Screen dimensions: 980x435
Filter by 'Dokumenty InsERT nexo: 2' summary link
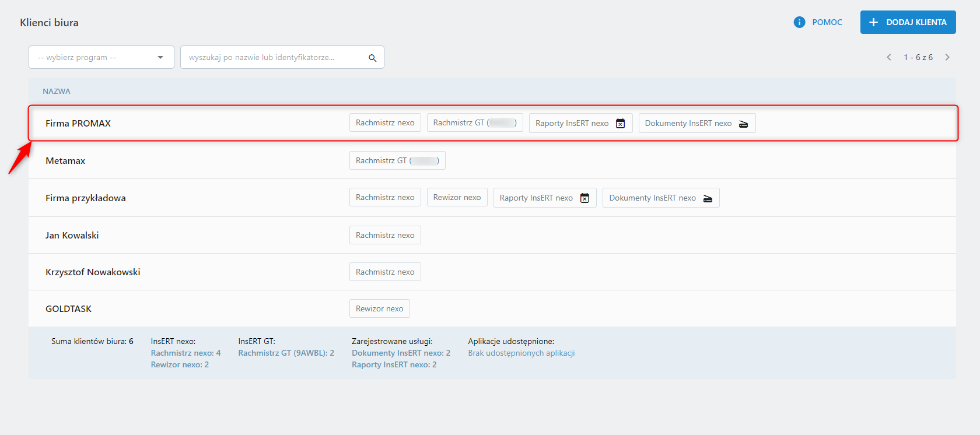coord(401,353)
